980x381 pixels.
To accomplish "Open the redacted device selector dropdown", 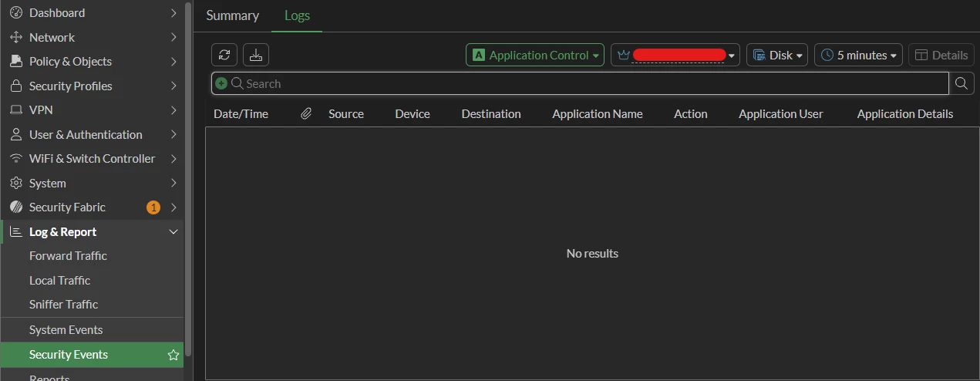I will (675, 55).
